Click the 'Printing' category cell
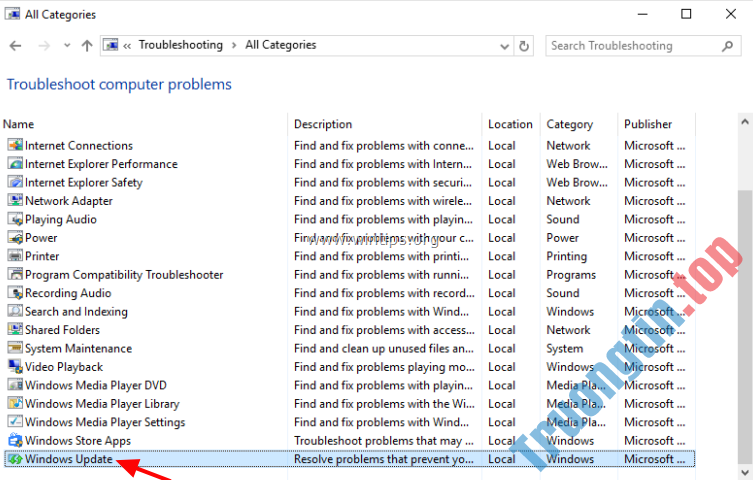This screenshot has width=753, height=480. (x=566, y=256)
